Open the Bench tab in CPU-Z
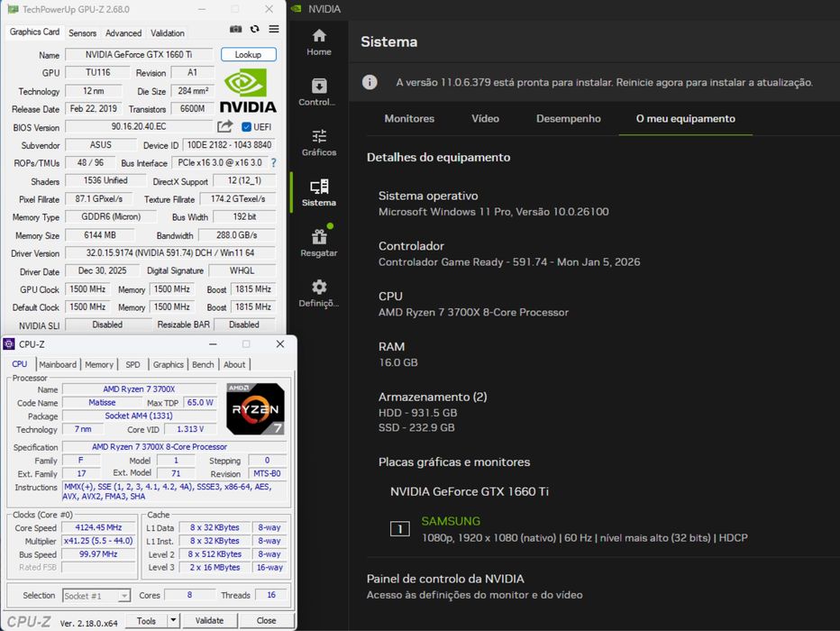This screenshot has width=840, height=631. pyautogui.click(x=203, y=364)
